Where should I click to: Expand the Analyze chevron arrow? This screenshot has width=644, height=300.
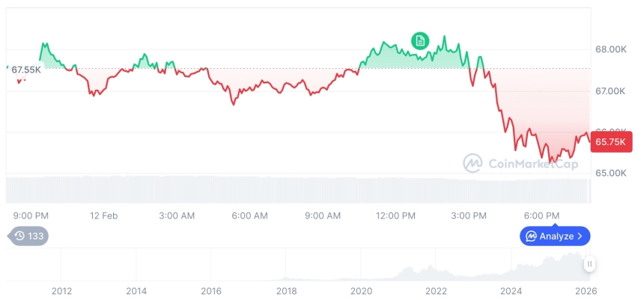[581, 236]
